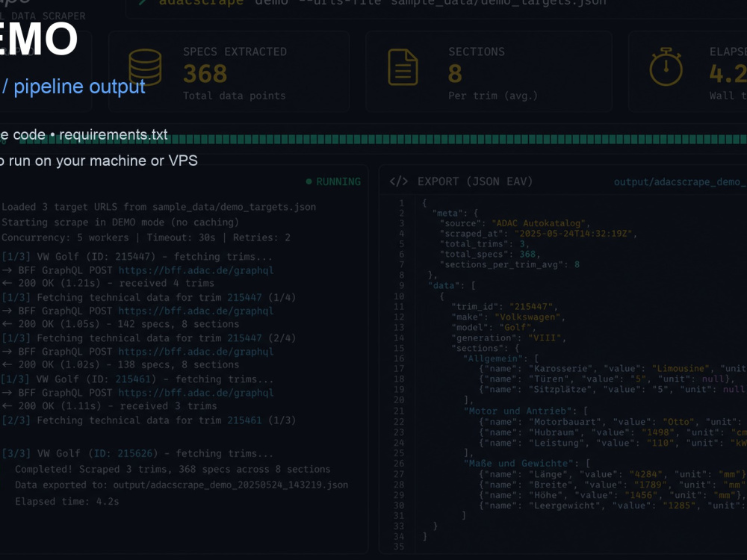Image resolution: width=747 pixels, height=560 pixels.
Task: Open the first bff.adac.de/graphql link after VW Golf 215447
Action: click(196, 270)
